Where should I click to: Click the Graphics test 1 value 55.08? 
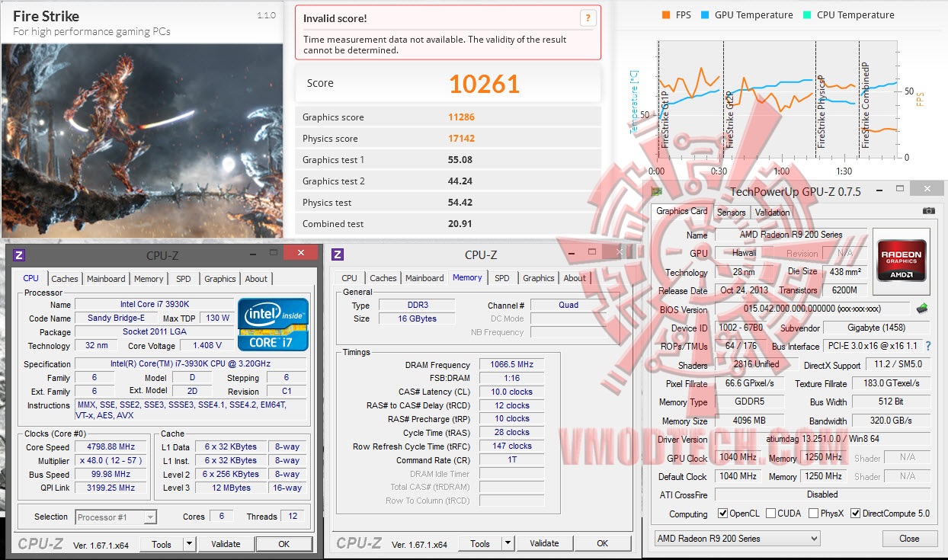pyautogui.click(x=460, y=160)
